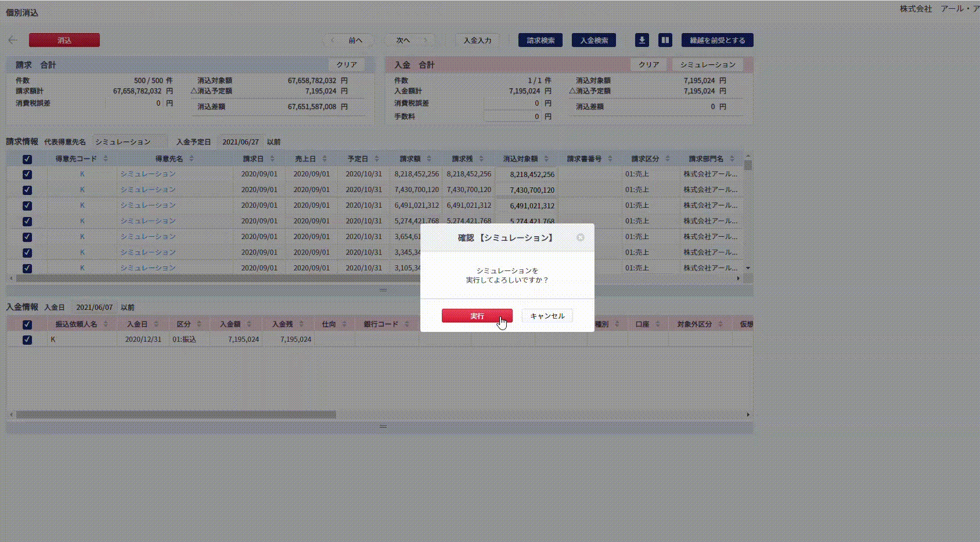Click クリア in the 入金 合計 panel
980x542 pixels.
click(648, 64)
